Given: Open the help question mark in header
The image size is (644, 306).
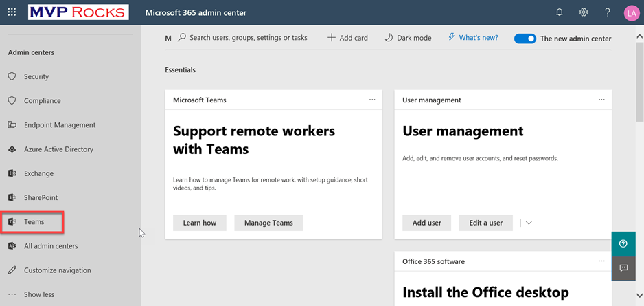Looking at the screenshot, I should click(608, 12).
